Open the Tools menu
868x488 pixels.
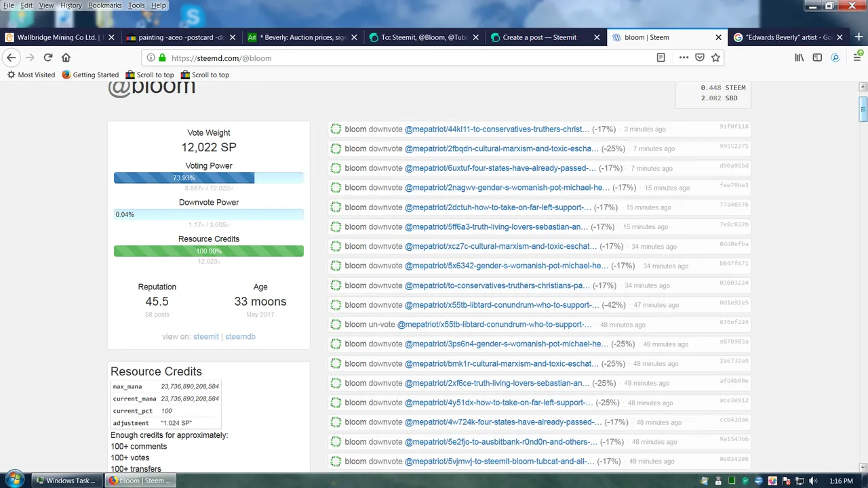point(136,5)
